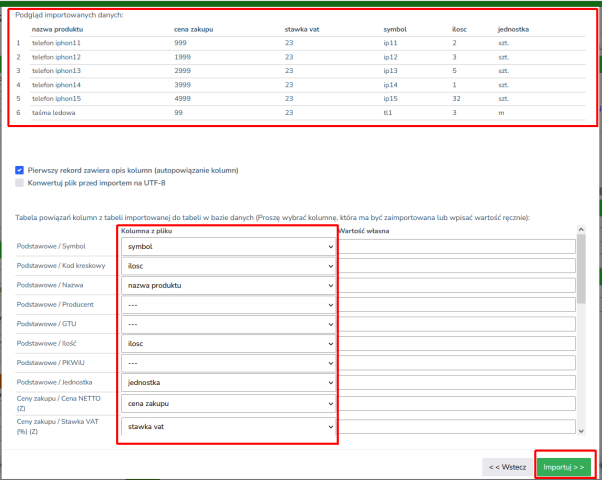The width and height of the screenshot is (602, 480).
Task: Click 'jednostka' column header in preview
Action: (513, 29)
